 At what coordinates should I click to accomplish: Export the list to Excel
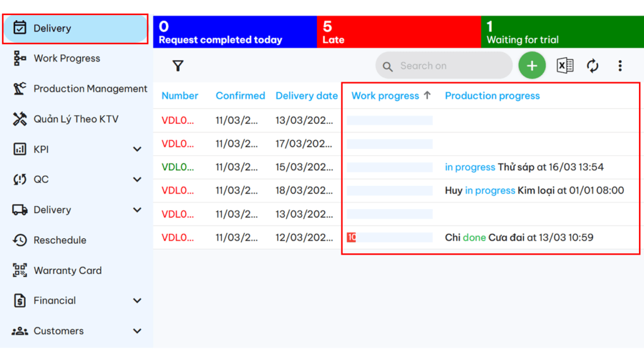click(565, 66)
